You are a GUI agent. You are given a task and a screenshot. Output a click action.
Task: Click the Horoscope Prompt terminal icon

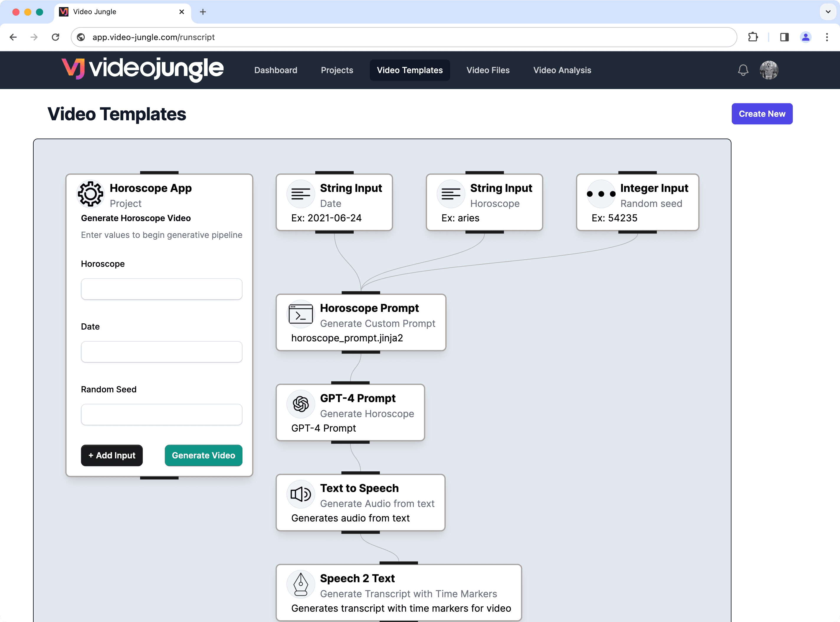coord(301,314)
